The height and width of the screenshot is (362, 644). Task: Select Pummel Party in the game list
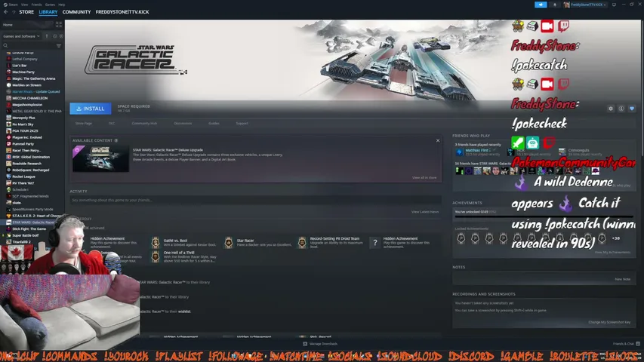coord(23,144)
